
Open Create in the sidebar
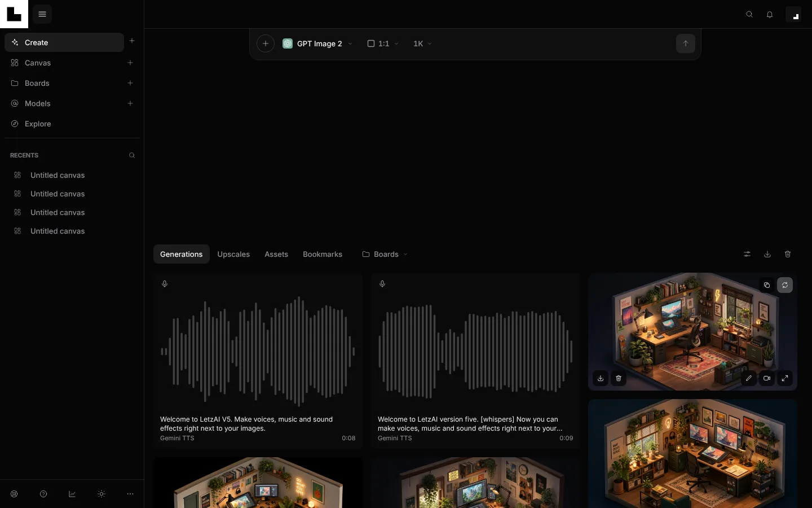(64, 42)
